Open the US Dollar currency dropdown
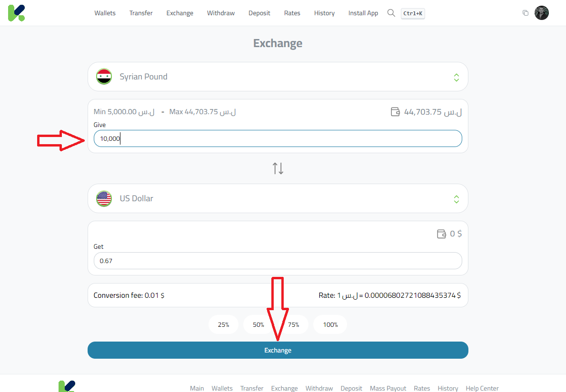This screenshot has height=392, width=566. click(x=278, y=198)
